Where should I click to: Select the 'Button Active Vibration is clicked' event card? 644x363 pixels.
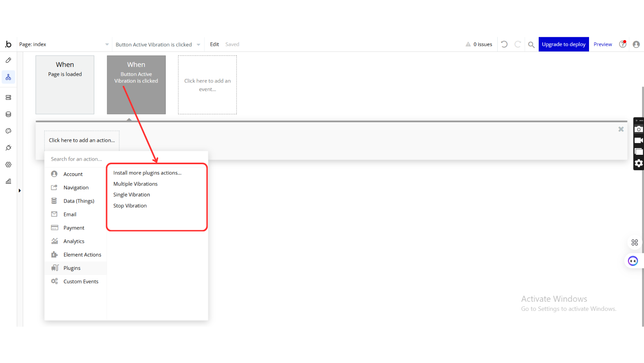click(136, 85)
